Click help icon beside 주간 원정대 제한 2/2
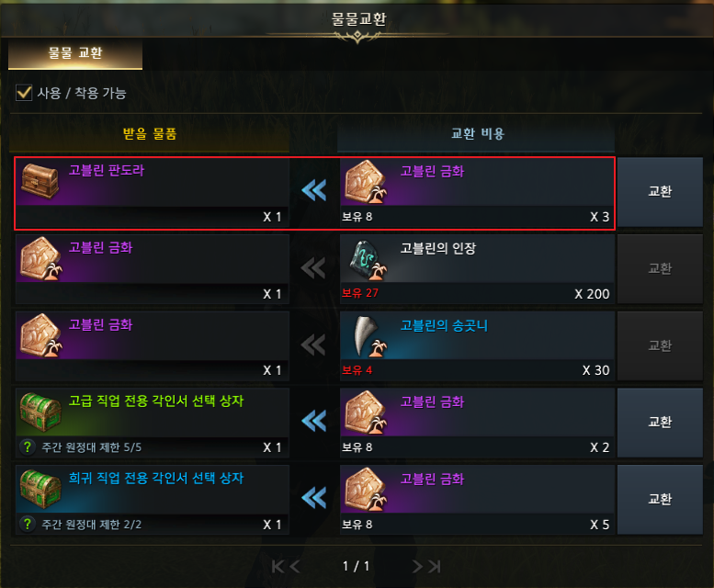The height and width of the screenshot is (588, 714). (27, 524)
